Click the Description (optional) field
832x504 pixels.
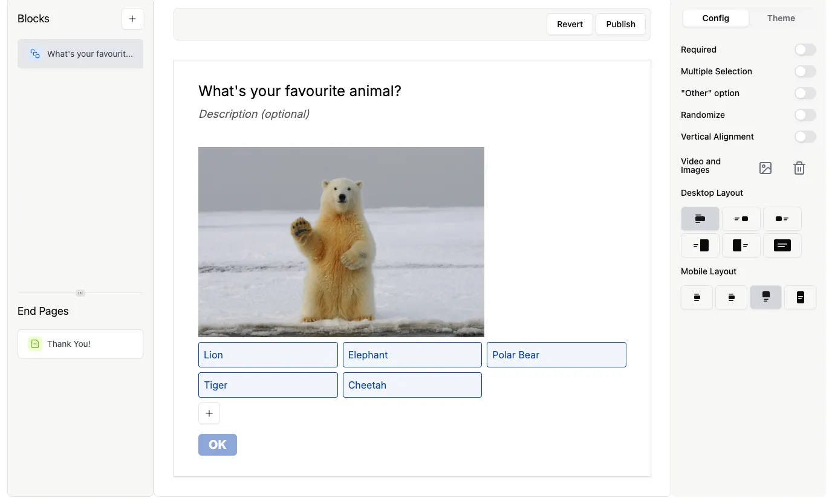[254, 114]
